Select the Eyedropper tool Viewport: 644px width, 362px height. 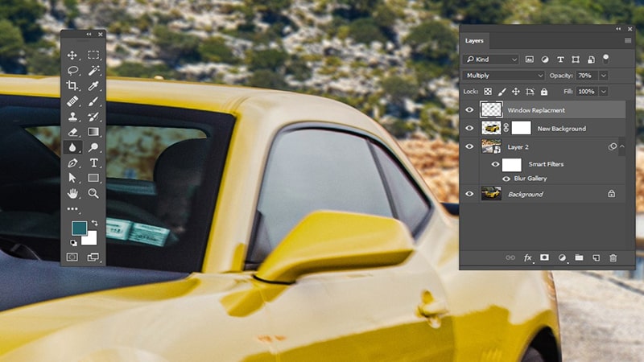point(93,85)
